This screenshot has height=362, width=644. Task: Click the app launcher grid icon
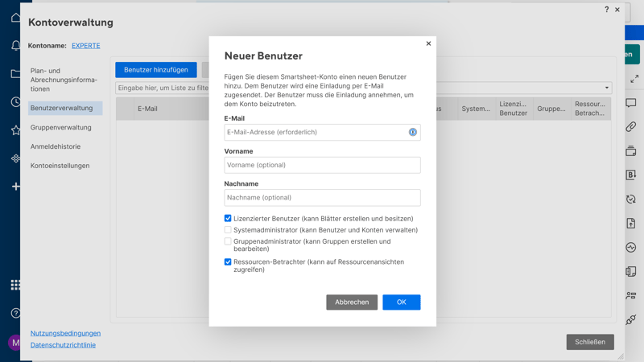15,285
